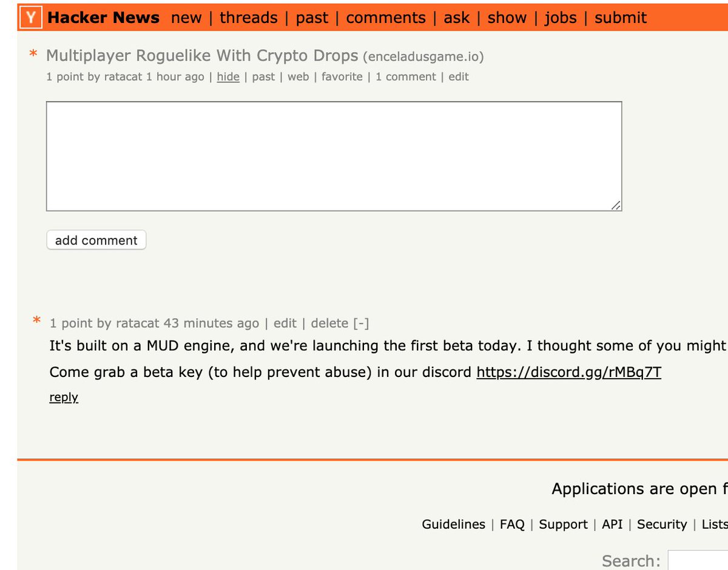Viewport: 728px width, 570px height.
Task: Submit with the add comment button
Action: click(96, 240)
